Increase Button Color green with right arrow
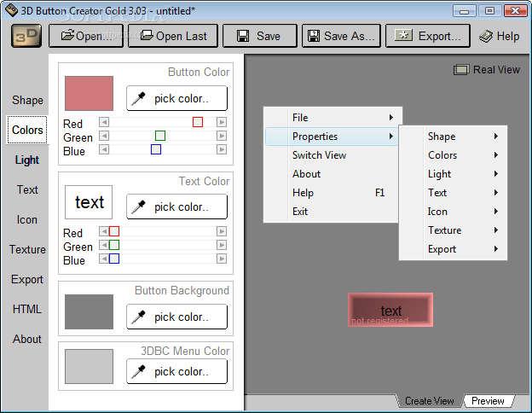 click(222, 136)
